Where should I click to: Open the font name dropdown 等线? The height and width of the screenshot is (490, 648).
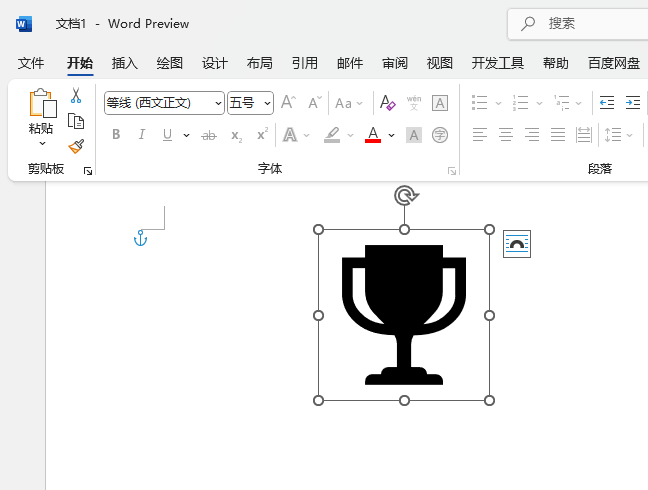[x=219, y=104]
